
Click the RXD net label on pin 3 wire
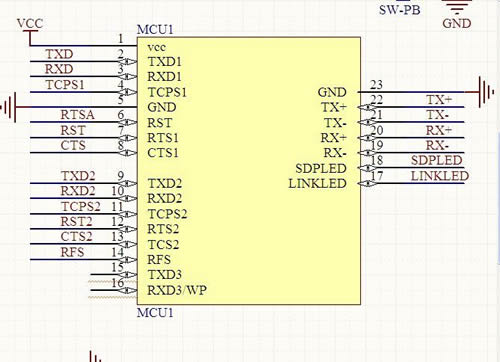click(x=59, y=69)
